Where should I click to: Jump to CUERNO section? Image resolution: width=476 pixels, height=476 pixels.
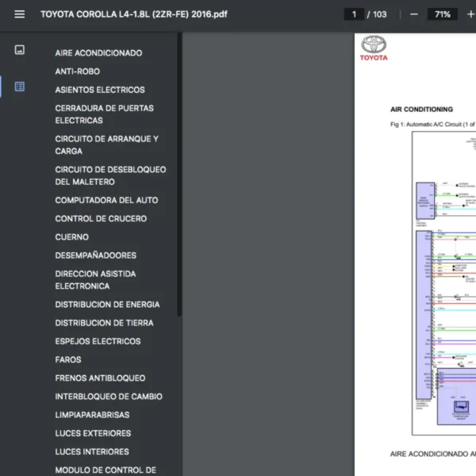tap(72, 237)
